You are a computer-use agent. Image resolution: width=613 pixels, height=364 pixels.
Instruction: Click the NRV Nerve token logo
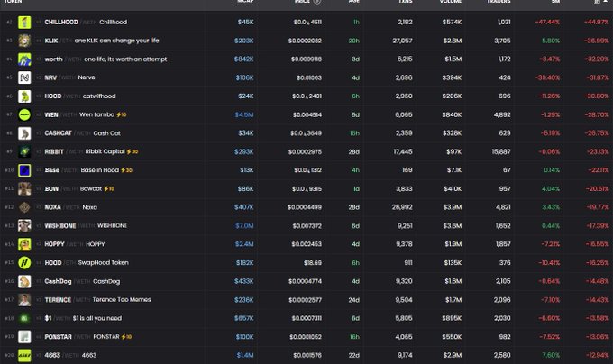24,77
